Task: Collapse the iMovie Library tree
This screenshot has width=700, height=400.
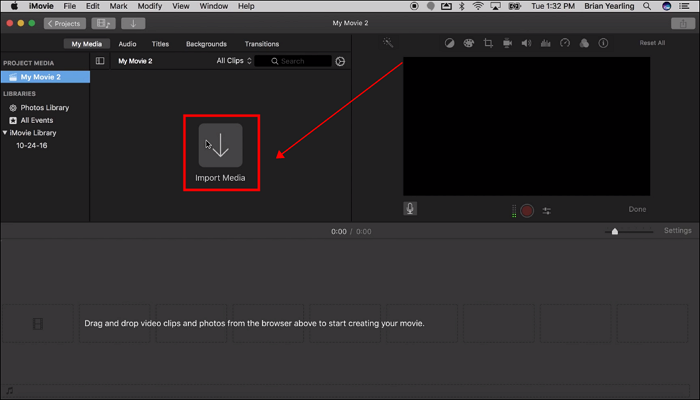Action: click(x=5, y=132)
